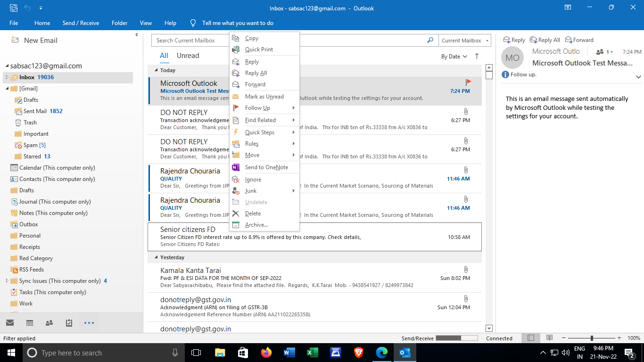Open the Current Mailbox scope dropdown
Image resolution: width=644 pixels, height=362 pixels.
point(465,41)
